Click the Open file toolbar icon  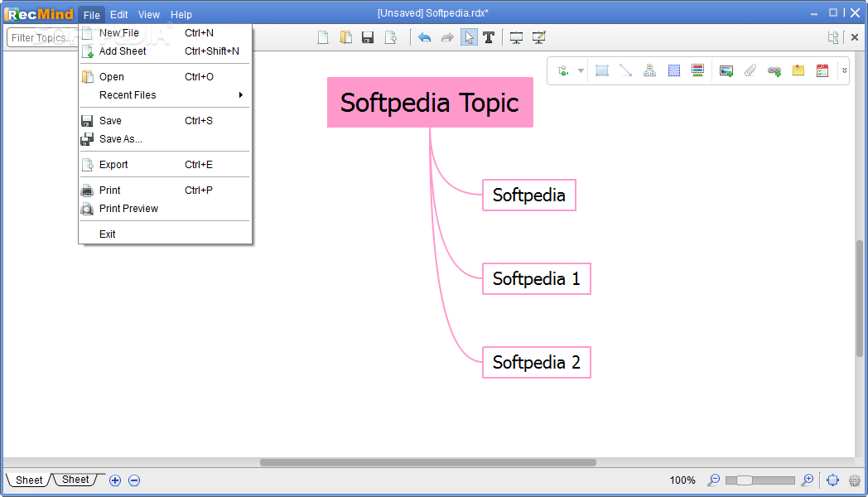(x=346, y=37)
